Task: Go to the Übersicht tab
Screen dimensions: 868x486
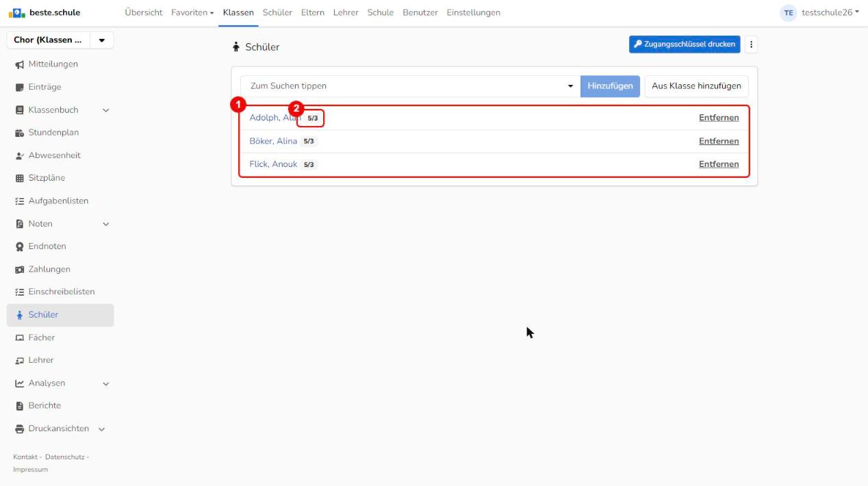Action: (x=144, y=12)
